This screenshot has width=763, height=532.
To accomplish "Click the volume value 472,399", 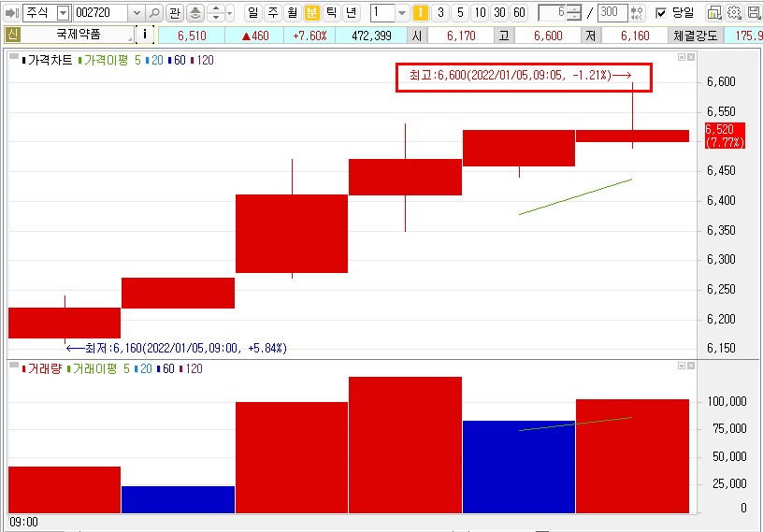I will [371, 36].
